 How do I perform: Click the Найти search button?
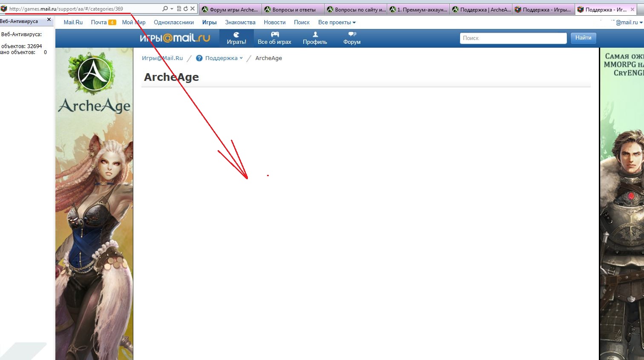[x=583, y=38]
